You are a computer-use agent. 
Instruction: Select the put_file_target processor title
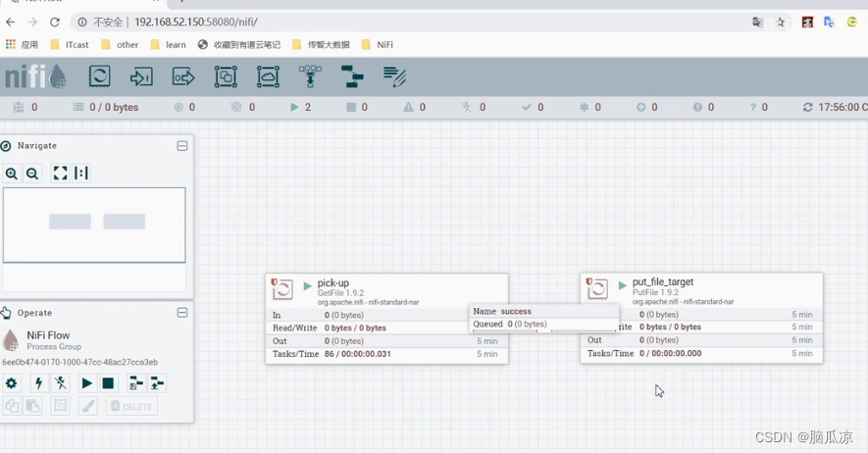663,281
